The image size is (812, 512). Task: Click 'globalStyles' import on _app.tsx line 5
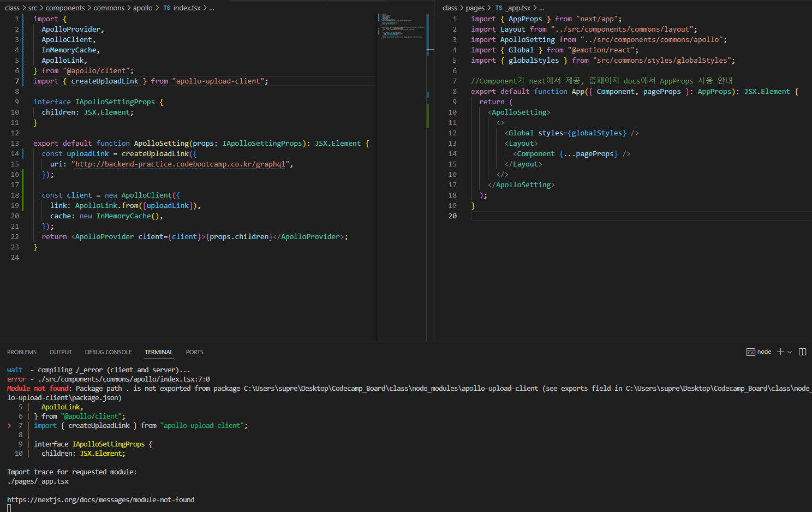pyautogui.click(x=534, y=61)
